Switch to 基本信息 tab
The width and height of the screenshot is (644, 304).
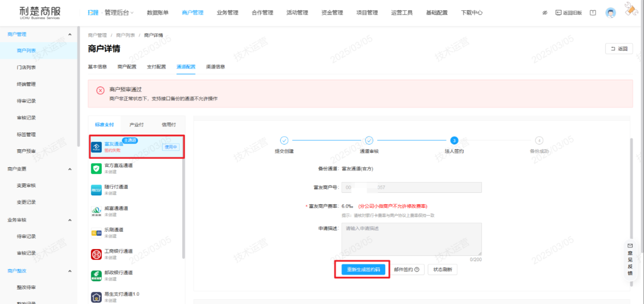tap(97, 67)
